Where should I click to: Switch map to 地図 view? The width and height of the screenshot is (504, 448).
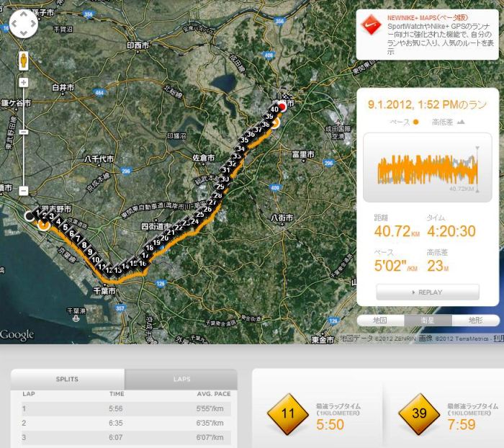click(380, 320)
